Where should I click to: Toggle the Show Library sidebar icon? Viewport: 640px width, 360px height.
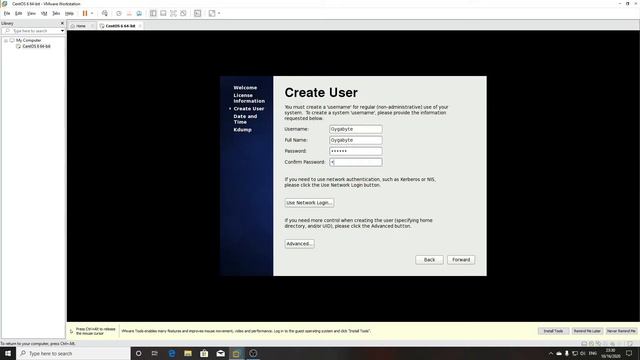tap(153, 13)
